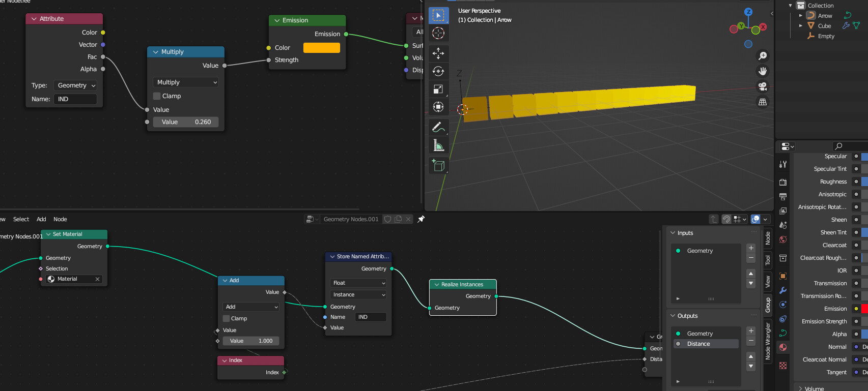Enable Clamp checkbox in Add node
Viewport: 868px width, 391px height.
tap(226, 318)
